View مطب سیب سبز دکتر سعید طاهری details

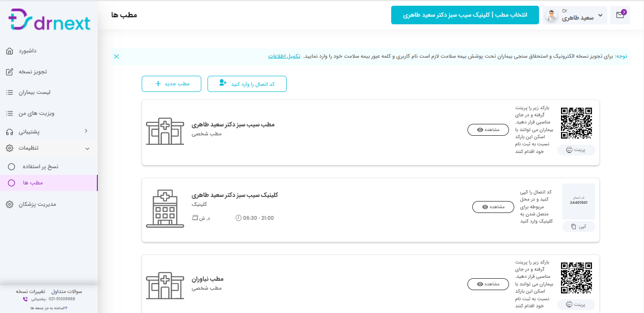488,130
